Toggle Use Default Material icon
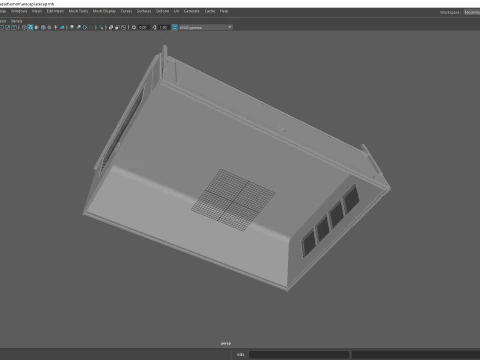This screenshot has height=360, width=480. coord(37,27)
